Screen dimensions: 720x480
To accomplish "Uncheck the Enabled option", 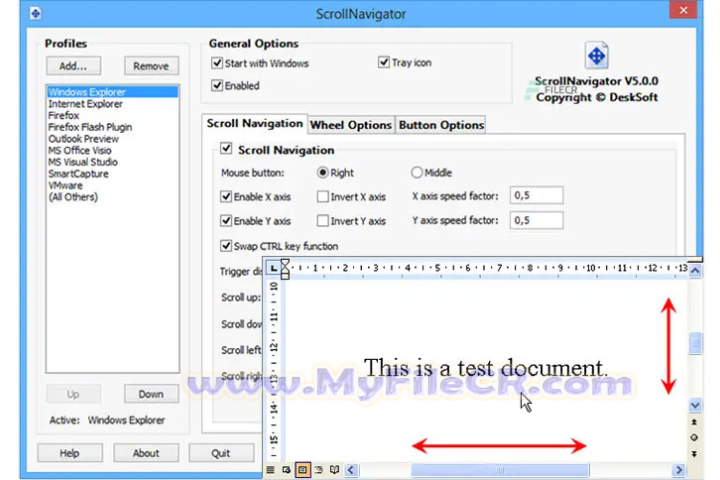I will pyautogui.click(x=217, y=85).
